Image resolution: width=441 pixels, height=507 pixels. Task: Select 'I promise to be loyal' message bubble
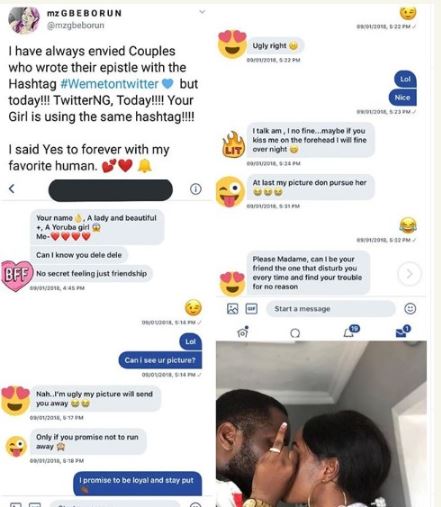[x=137, y=483]
